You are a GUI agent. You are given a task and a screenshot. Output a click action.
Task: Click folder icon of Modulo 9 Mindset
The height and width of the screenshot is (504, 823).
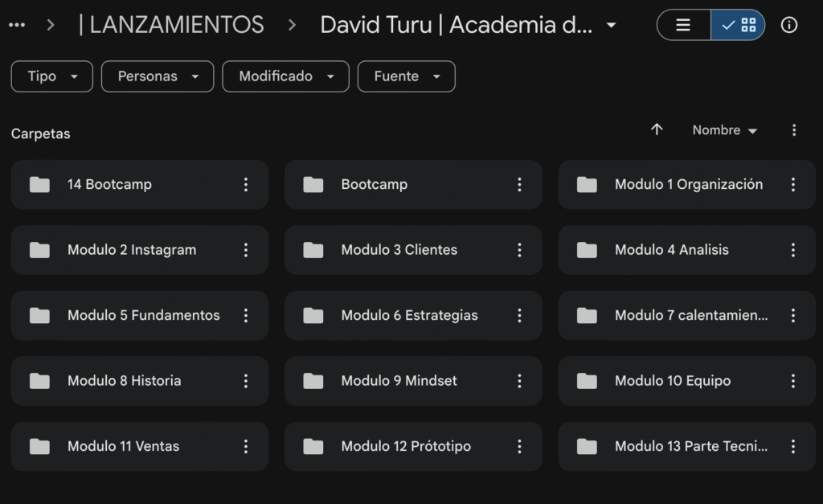coord(313,381)
